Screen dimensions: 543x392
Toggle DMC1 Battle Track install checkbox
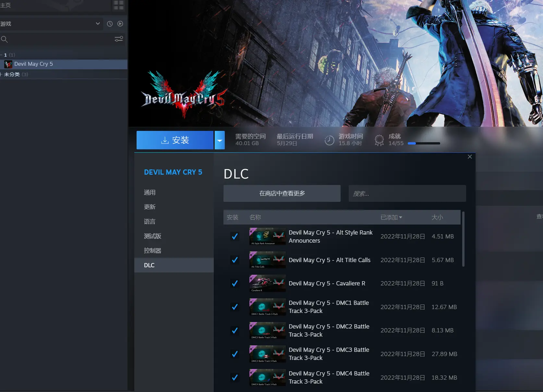coord(235,307)
